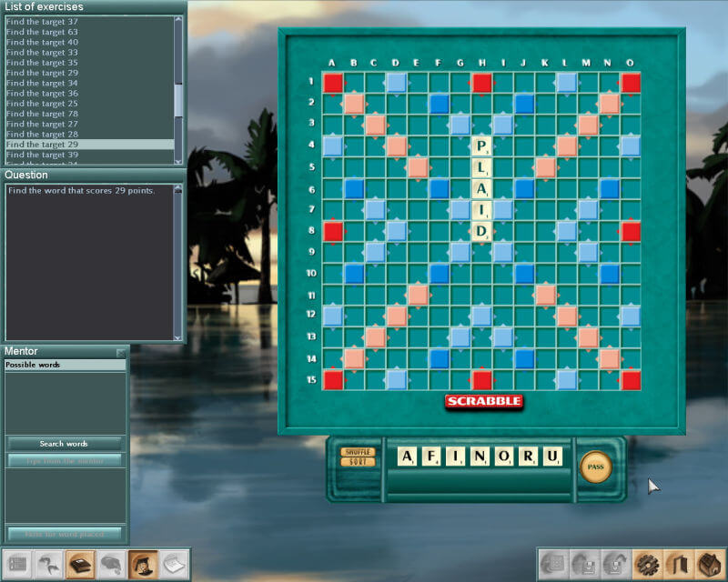Click the greyed curved arrows icon

click(49, 565)
